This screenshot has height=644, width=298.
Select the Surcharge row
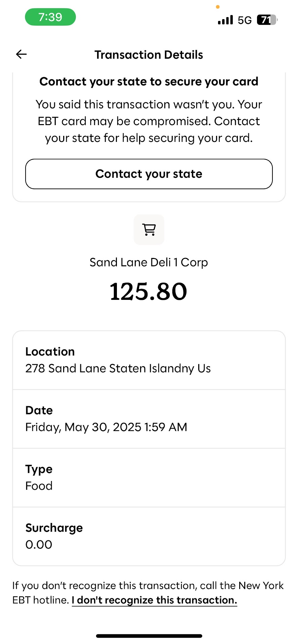tap(149, 536)
